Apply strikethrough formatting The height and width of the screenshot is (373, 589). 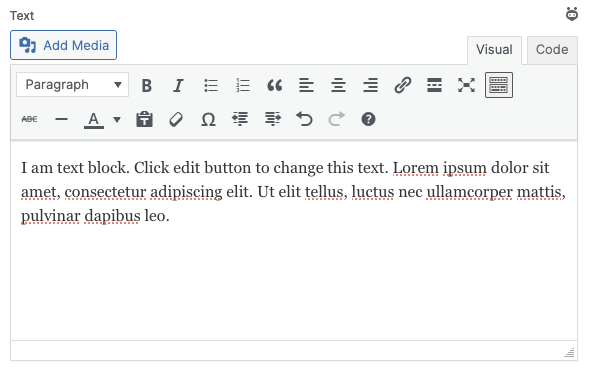(29, 119)
